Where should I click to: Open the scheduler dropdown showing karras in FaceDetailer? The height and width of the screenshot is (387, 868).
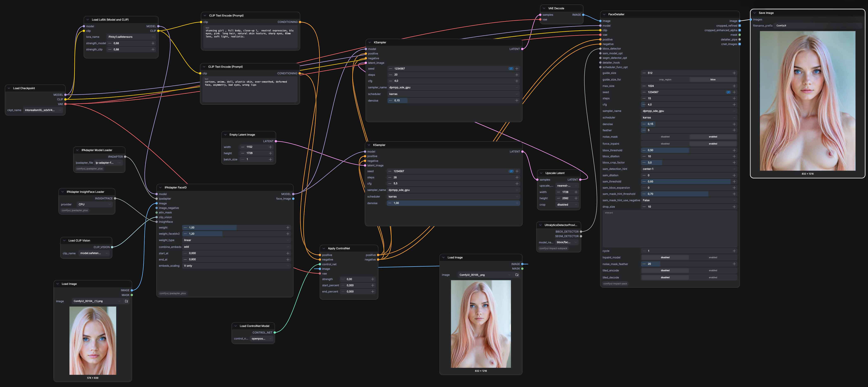tap(689, 117)
